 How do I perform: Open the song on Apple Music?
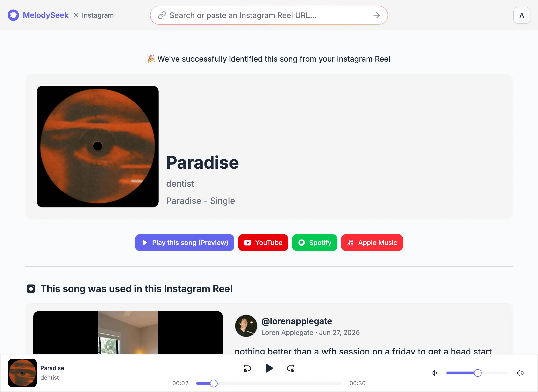point(372,243)
